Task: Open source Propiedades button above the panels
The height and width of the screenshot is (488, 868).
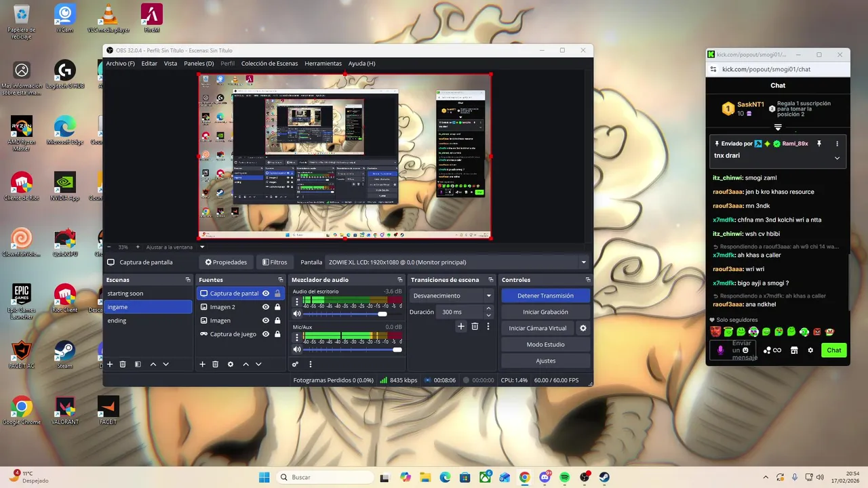Action: click(x=226, y=262)
